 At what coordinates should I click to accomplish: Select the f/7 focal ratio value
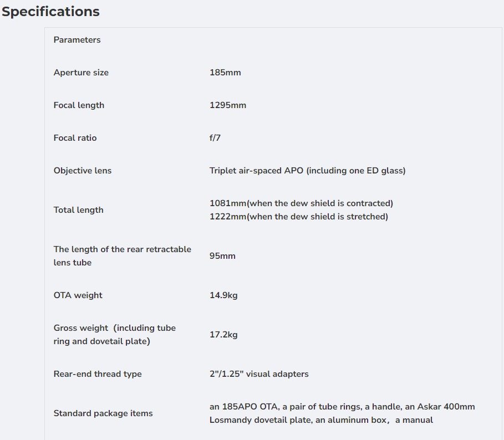point(215,138)
